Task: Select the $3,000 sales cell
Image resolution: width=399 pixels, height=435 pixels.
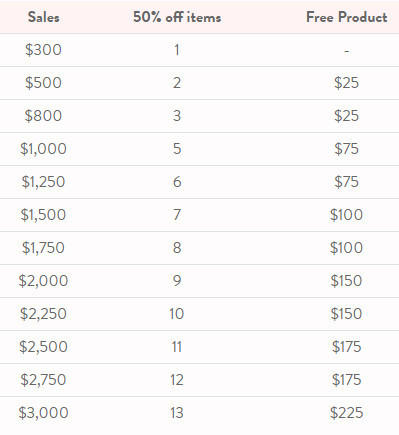Action: click(43, 413)
